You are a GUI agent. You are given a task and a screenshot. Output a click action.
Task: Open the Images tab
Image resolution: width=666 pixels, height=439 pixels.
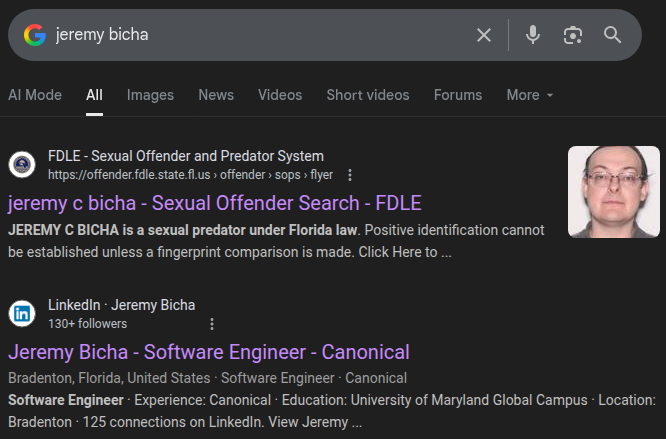pyautogui.click(x=150, y=95)
